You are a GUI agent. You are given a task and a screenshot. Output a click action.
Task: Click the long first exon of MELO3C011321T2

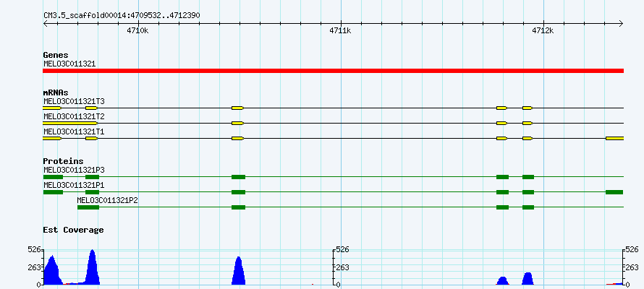coord(70,123)
